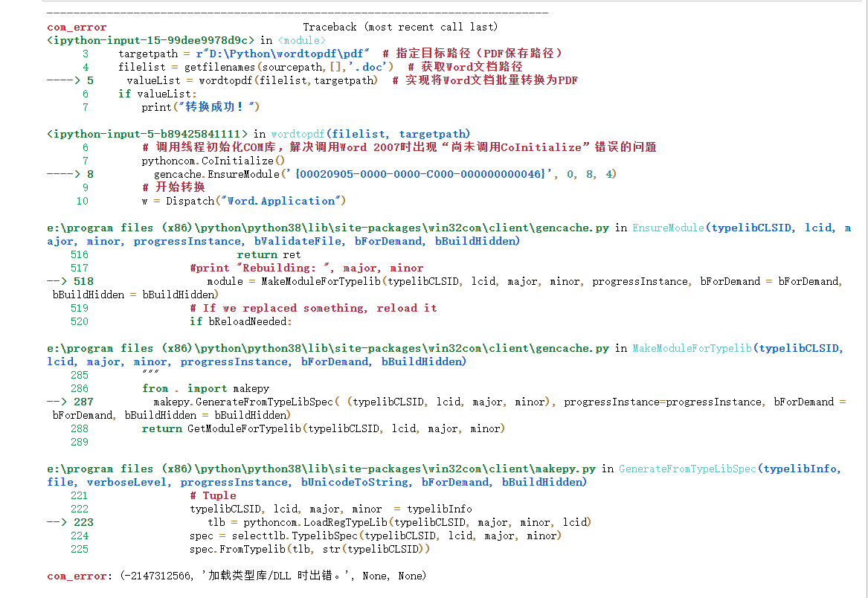The width and height of the screenshot is (868, 598).
Task: Click 'makepy.GenerateFromTypeLibSpec' call line 287
Action: pyautogui.click(x=499, y=402)
